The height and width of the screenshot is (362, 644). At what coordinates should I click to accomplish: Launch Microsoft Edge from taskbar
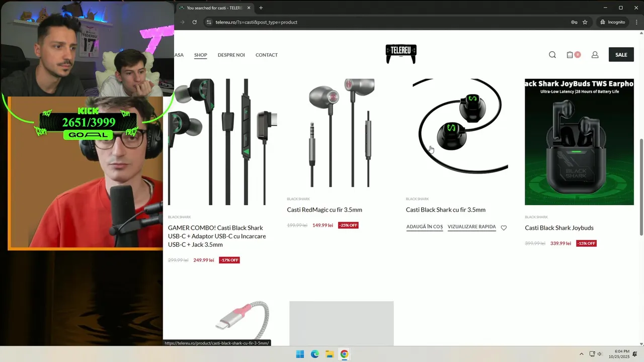click(x=314, y=354)
